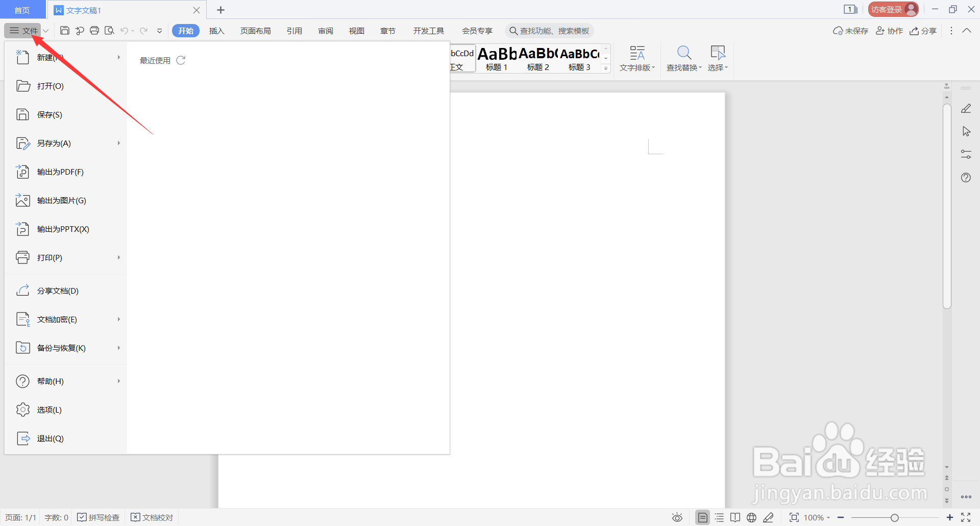Screen dimensions: 980x526
Task: Click the 文字排版 tool in the ribbon
Action: pyautogui.click(x=637, y=58)
